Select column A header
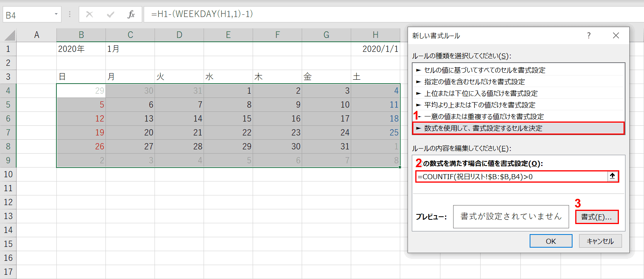This screenshot has height=279, width=644. [37, 35]
